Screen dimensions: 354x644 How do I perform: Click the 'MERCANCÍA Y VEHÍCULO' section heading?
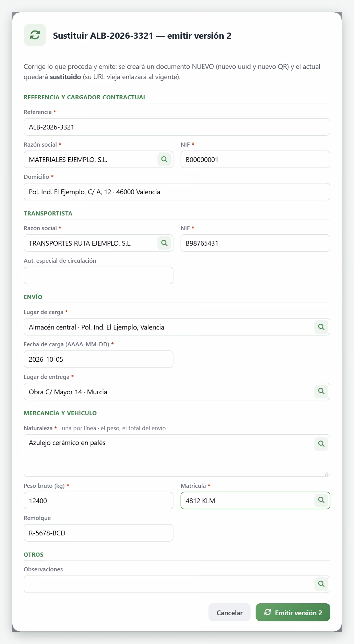click(x=60, y=413)
